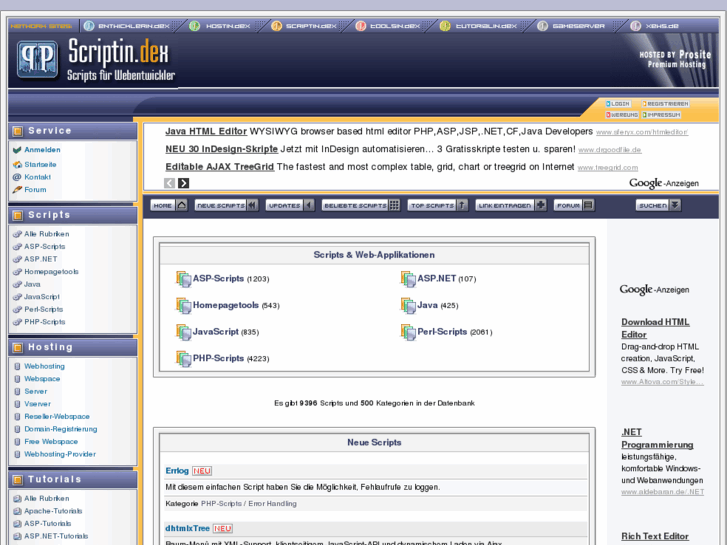This screenshot has width=727, height=545.
Task: Open Reseller-Webspace sidebar link
Action: 57,417
